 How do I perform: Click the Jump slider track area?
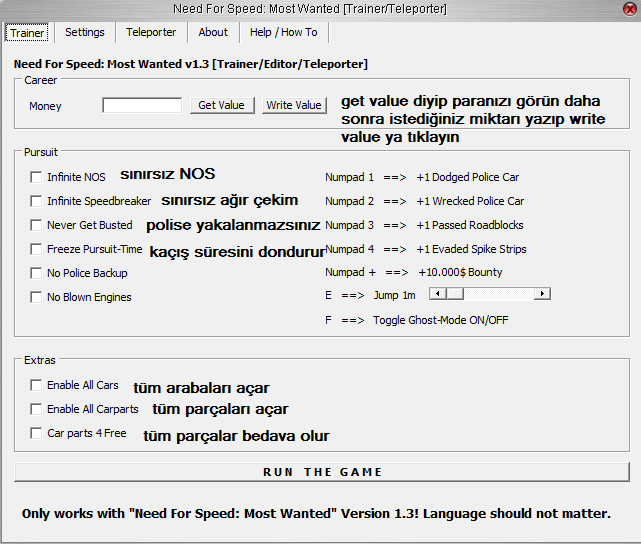tap(499, 294)
